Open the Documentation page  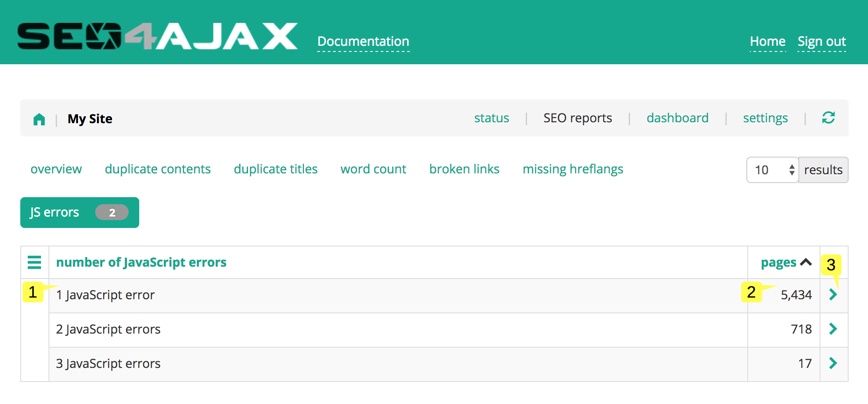[363, 41]
